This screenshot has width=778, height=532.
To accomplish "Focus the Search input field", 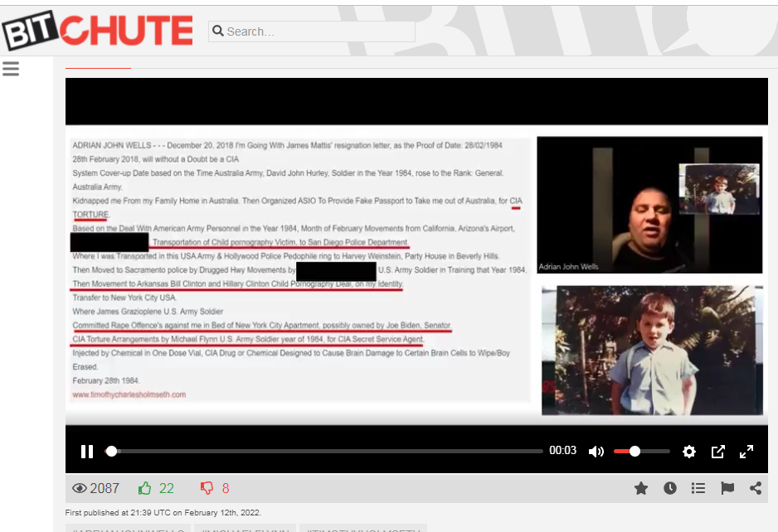I will coord(312,31).
